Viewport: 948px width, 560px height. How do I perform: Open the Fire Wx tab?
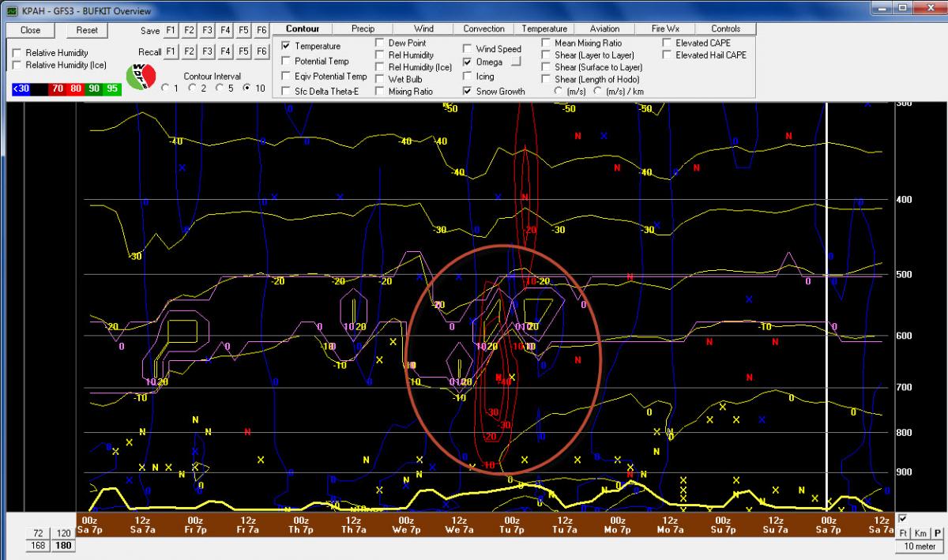click(665, 28)
